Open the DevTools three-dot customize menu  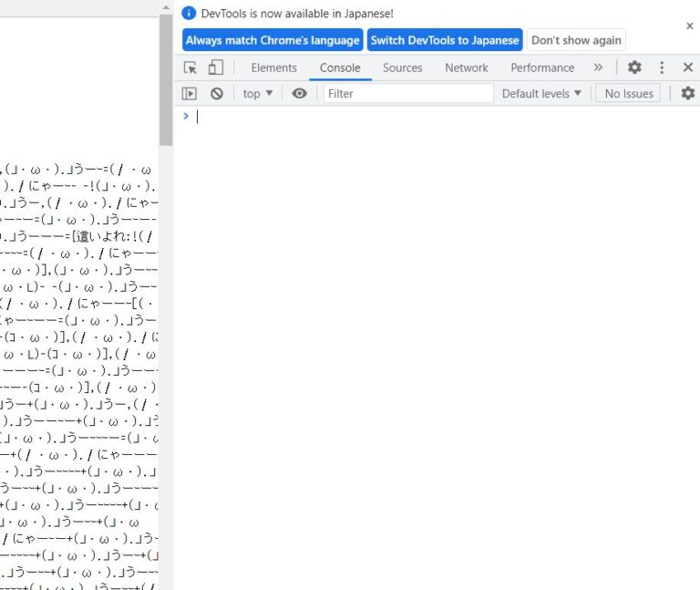(662, 67)
